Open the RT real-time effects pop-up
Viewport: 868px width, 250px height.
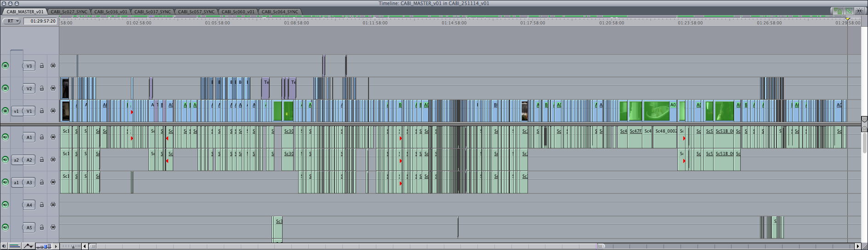coord(11,21)
